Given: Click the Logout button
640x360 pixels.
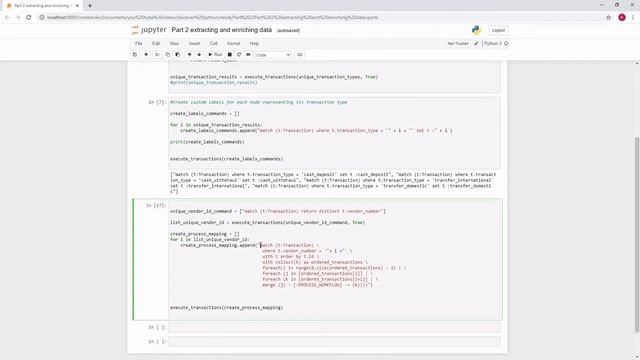Looking at the screenshot, I should [x=498, y=30].
